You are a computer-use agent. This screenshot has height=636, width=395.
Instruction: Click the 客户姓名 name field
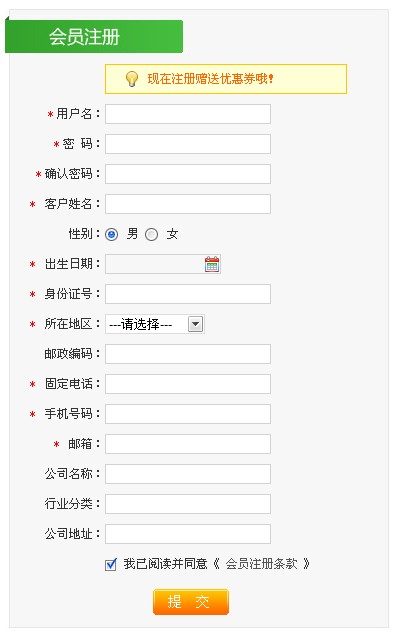point(188,204)
